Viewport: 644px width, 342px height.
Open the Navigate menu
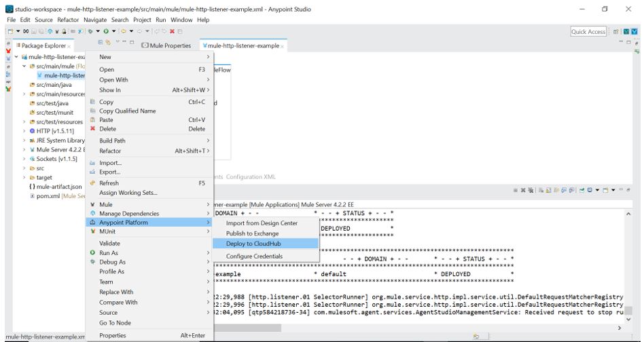pyautogui.click(x=95, y=20)
